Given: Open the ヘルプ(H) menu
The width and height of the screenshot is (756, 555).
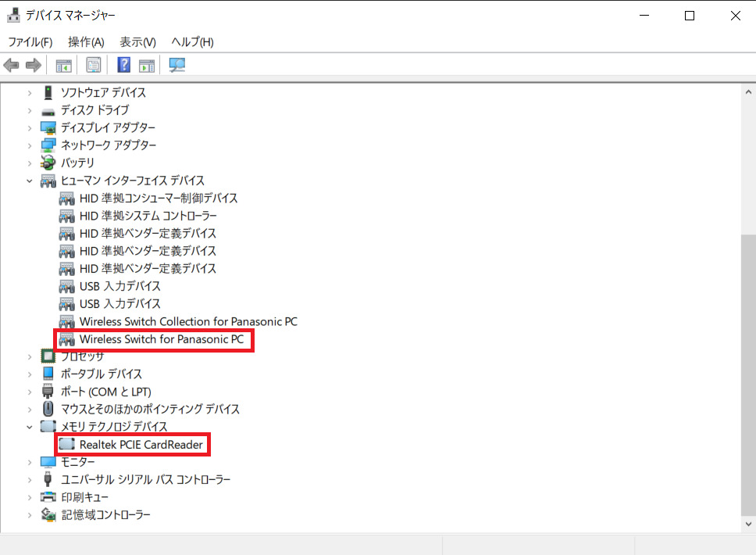Looking at the screenshot, I should coord(192,42).
